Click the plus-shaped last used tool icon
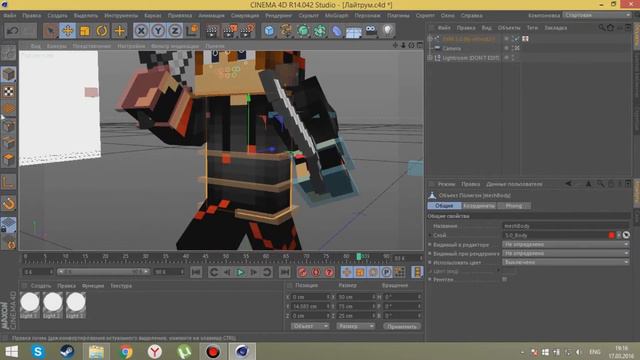 pyautogui.click(x=119, y=31)
